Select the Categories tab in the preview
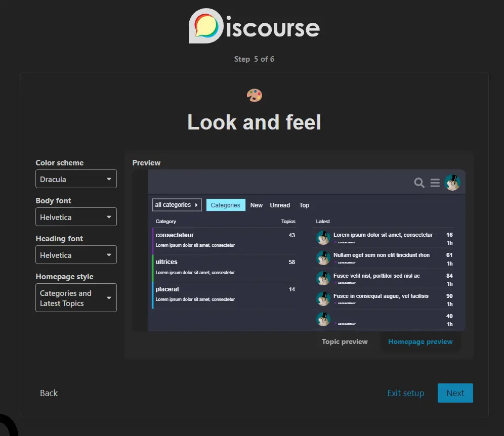The image size is (504, 436). pyautogui.click(x=225, y=205)
